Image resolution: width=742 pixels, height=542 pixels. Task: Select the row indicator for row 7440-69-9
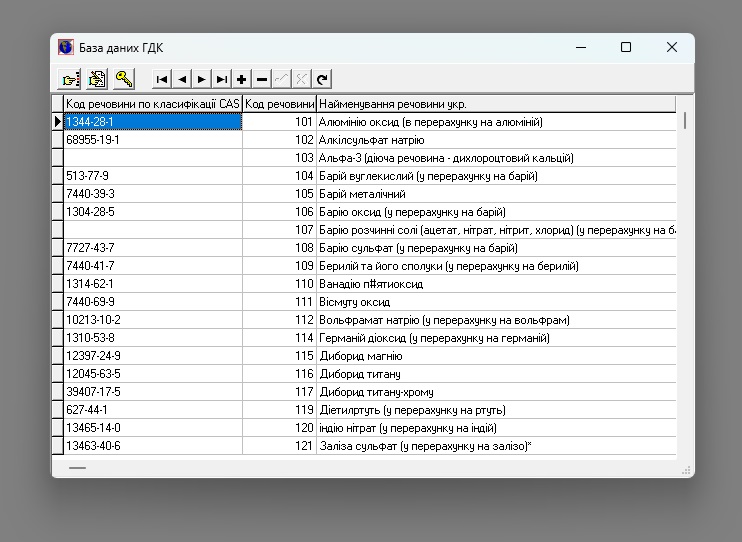pos(57,302)
